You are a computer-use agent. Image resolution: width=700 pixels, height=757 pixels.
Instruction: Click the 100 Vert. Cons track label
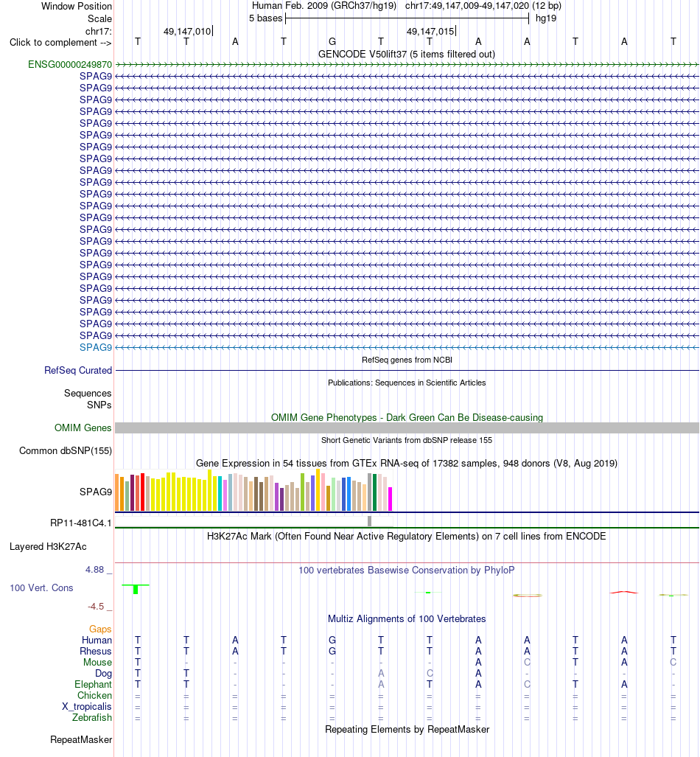coord(41,587)
